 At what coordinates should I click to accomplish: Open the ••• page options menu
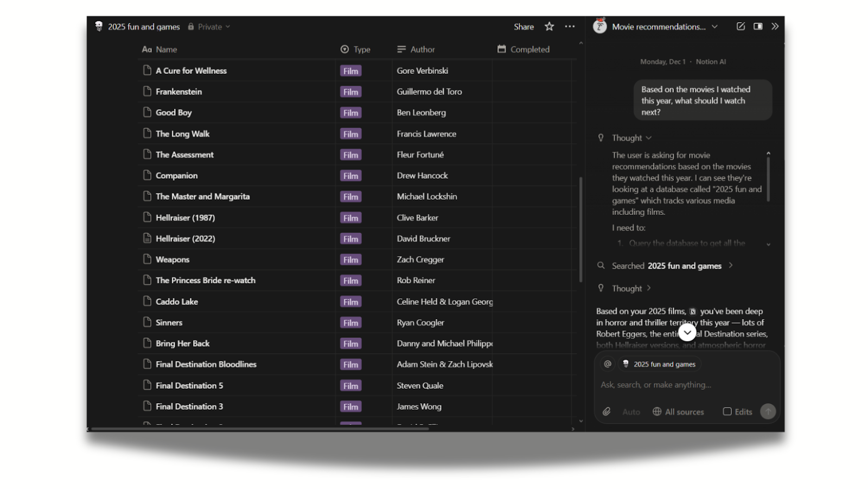tap(570, 26)
